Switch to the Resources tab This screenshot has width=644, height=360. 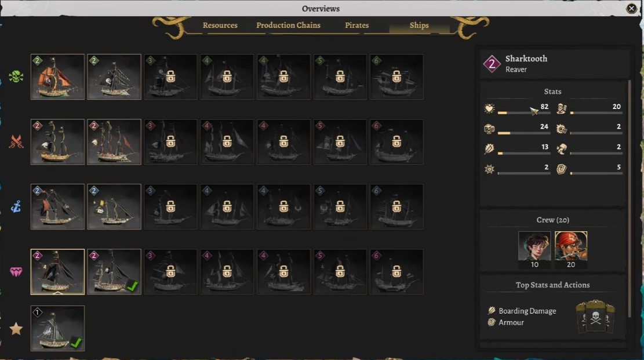[220, 25]
